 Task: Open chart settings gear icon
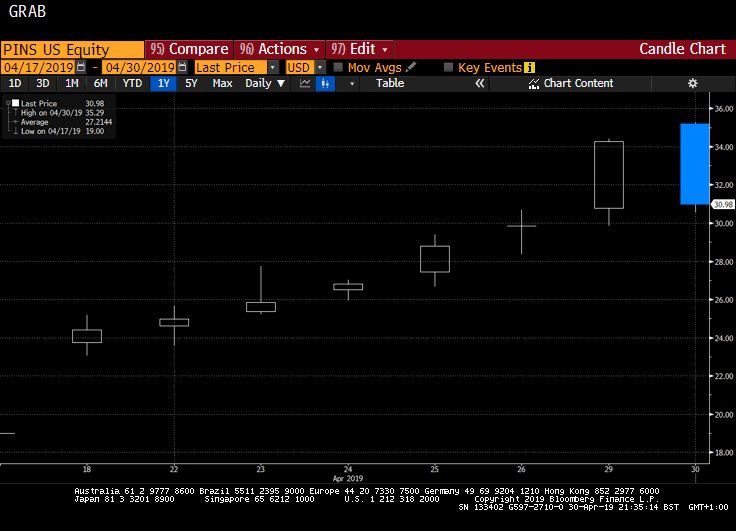click(x=692, y=84)
